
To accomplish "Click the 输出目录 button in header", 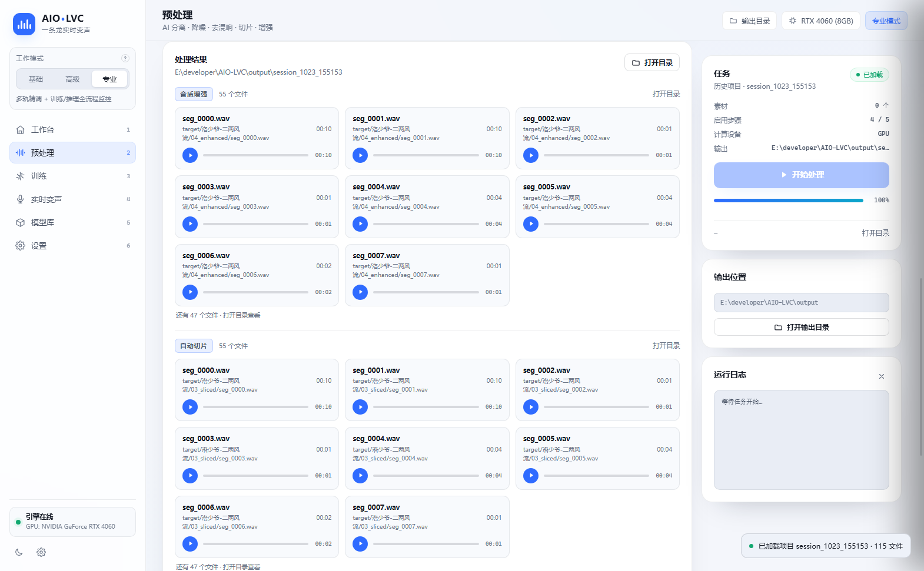I will coord(749,21).
